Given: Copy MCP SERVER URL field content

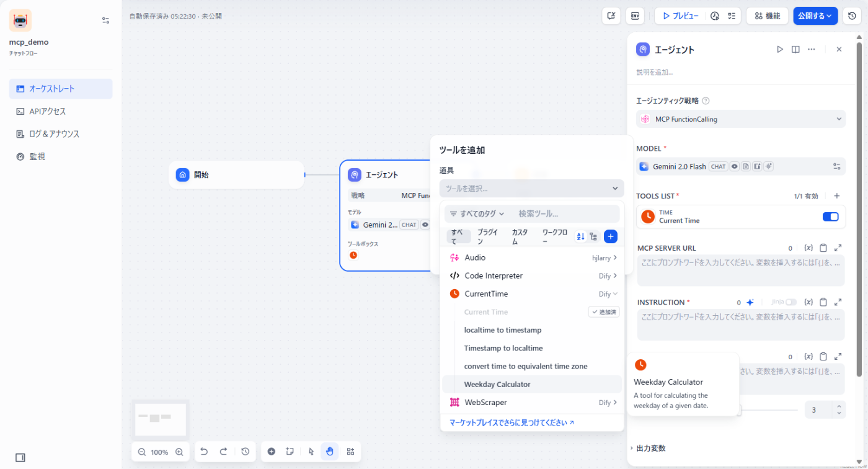Looking at the screenshot, I should click(823, 248).
